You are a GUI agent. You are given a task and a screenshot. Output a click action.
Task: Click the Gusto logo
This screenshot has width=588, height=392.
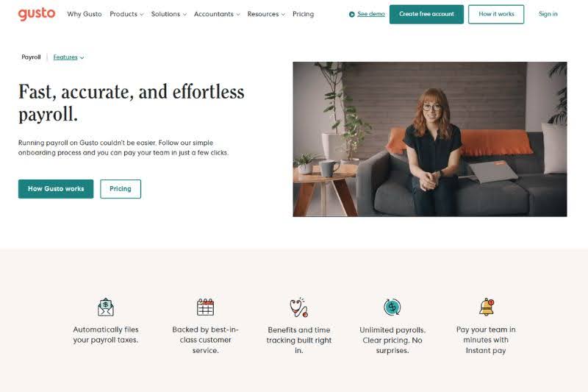click(x=37, y=14)
